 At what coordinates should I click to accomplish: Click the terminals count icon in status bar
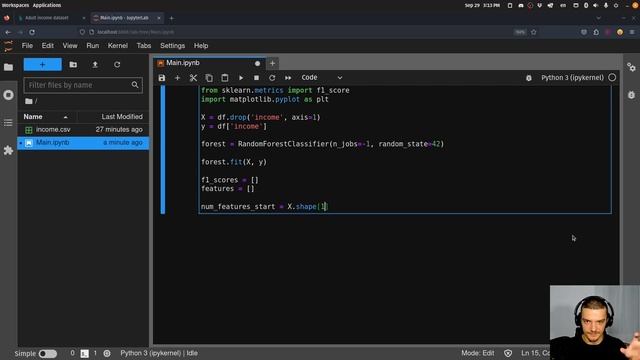(84, 353)
